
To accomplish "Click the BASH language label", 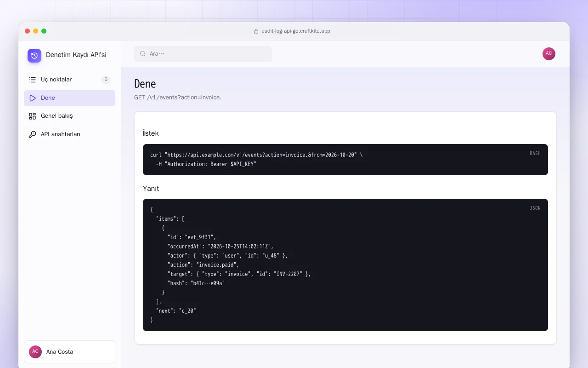I will click(535, 154).
